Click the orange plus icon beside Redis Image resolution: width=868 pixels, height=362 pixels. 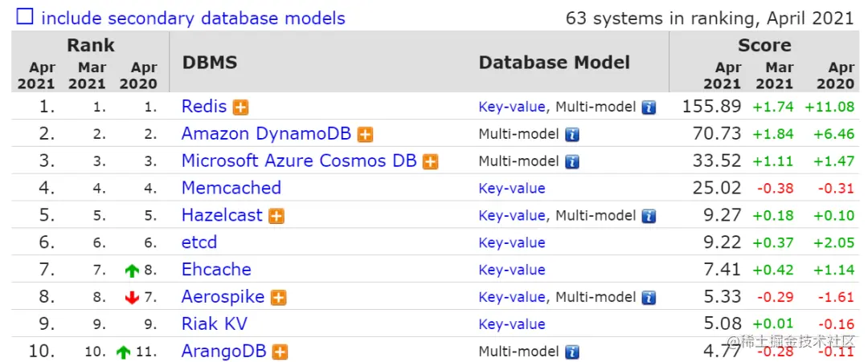241,107
